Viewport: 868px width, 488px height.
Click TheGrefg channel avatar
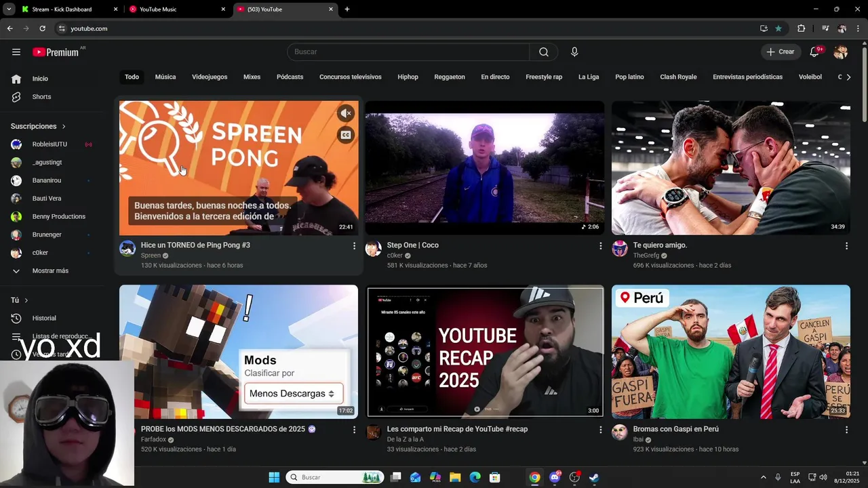[620, 249]
